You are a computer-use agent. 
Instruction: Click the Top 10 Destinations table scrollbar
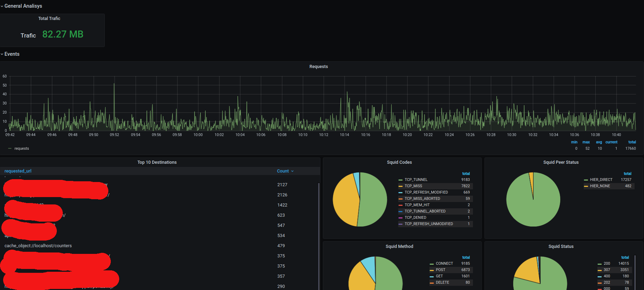pyautogui.click(x=319, y=236)
